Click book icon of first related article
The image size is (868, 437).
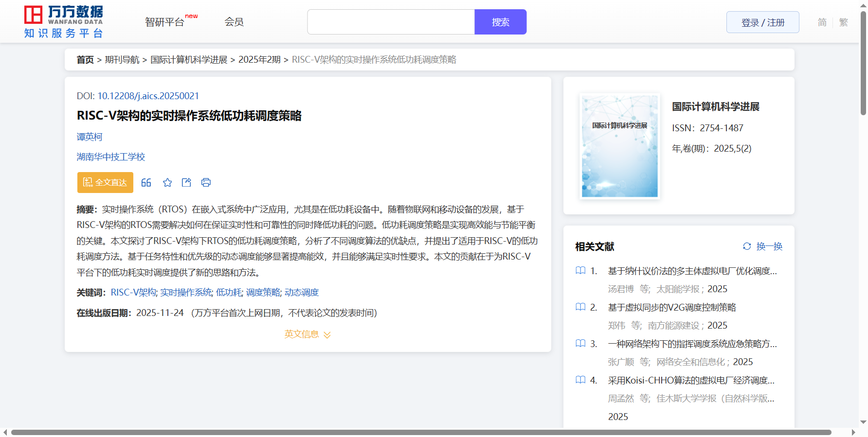[x=580, y=271]
